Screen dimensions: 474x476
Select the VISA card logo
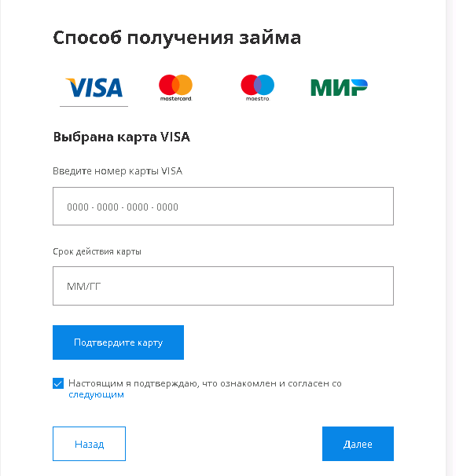(94, 86)
